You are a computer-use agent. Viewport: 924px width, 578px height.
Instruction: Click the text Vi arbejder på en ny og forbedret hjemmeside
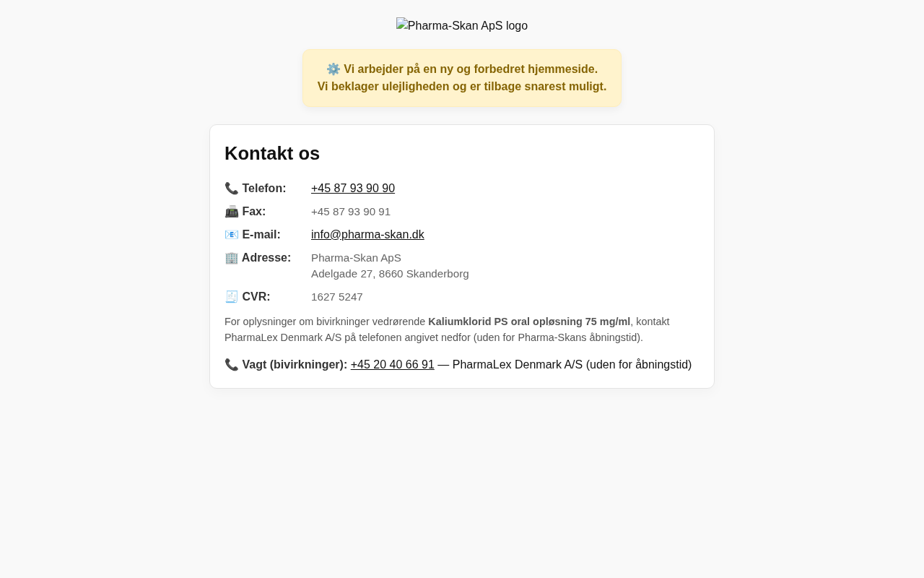(x=471, y=69)
